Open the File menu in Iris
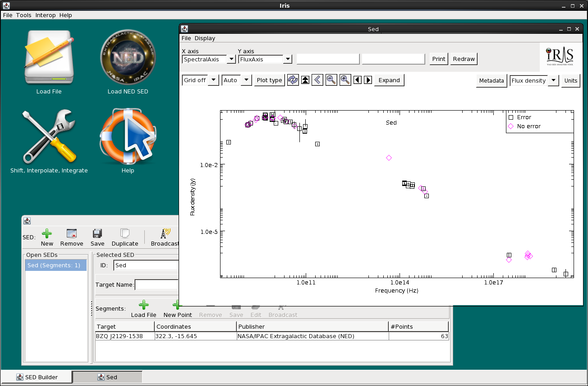588x386 pixels. (x=8, y=15)
